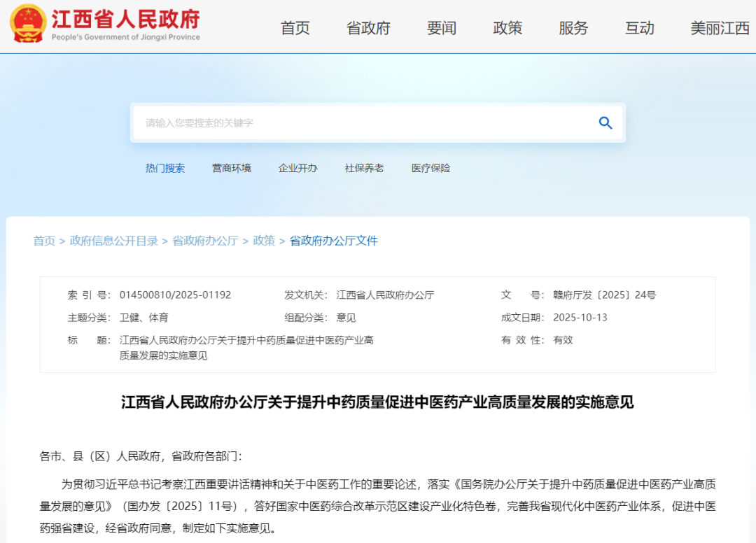Select the 热门搜索 link
Image resolution: width=756 pixels, height=543 pixels.
pyautogui.click(x=166, y=168)
